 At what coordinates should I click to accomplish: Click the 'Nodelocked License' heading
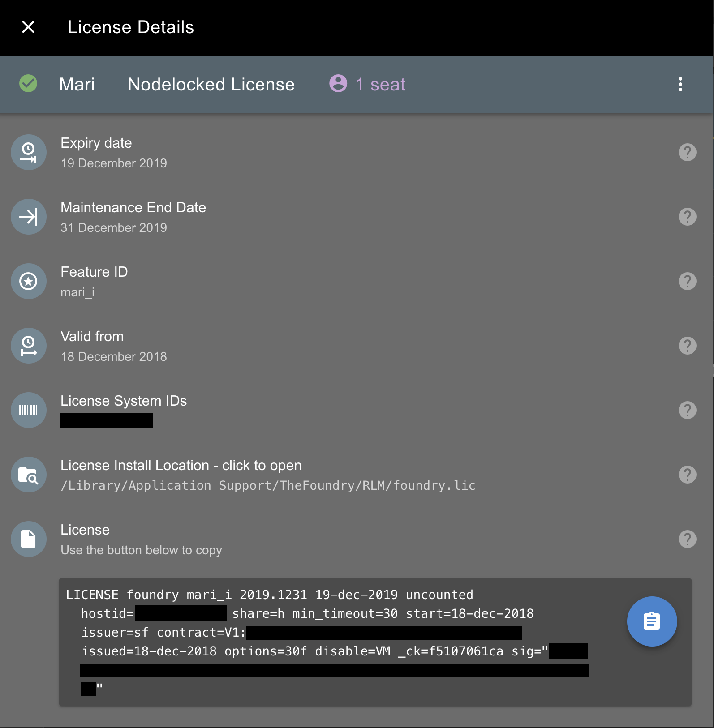click(211, 84)
